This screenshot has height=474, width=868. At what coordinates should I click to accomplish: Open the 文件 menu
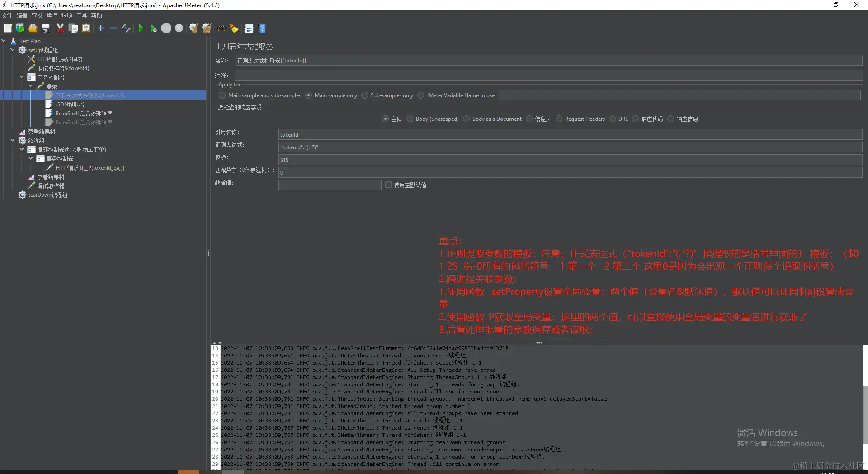point(7,15)
